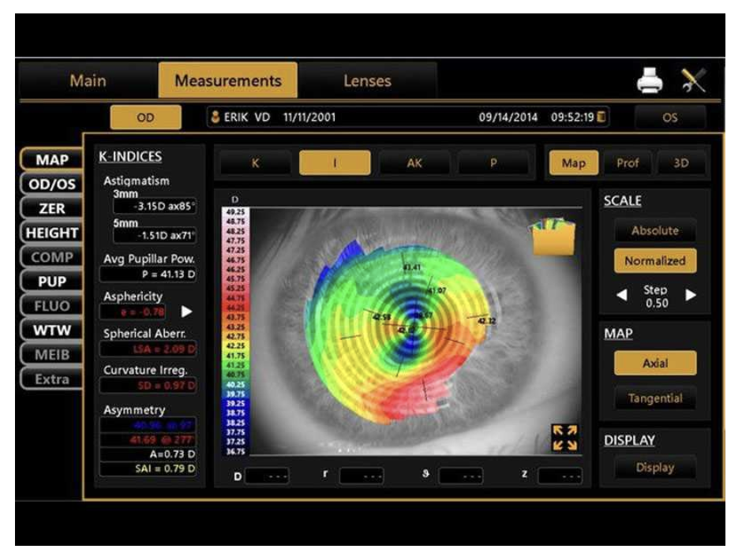The width and height of the screenshot is (742, 560).
Task: Open the tools settings icon
Action: tap(692, 80)
